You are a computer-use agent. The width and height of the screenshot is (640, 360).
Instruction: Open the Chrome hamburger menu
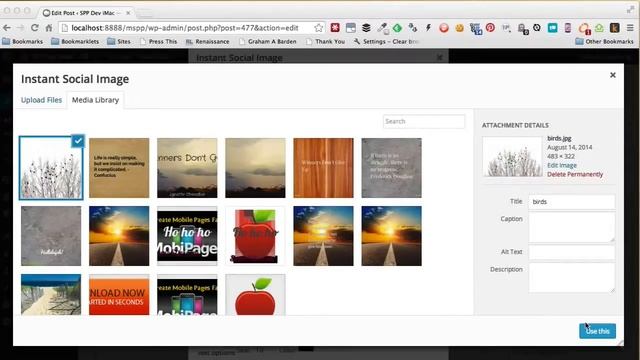coord(630,28)
